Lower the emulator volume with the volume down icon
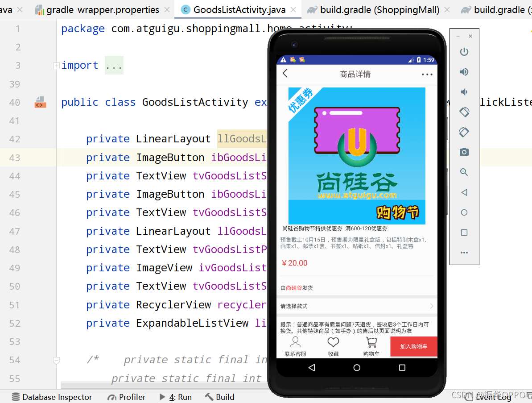 coord(464,92)
